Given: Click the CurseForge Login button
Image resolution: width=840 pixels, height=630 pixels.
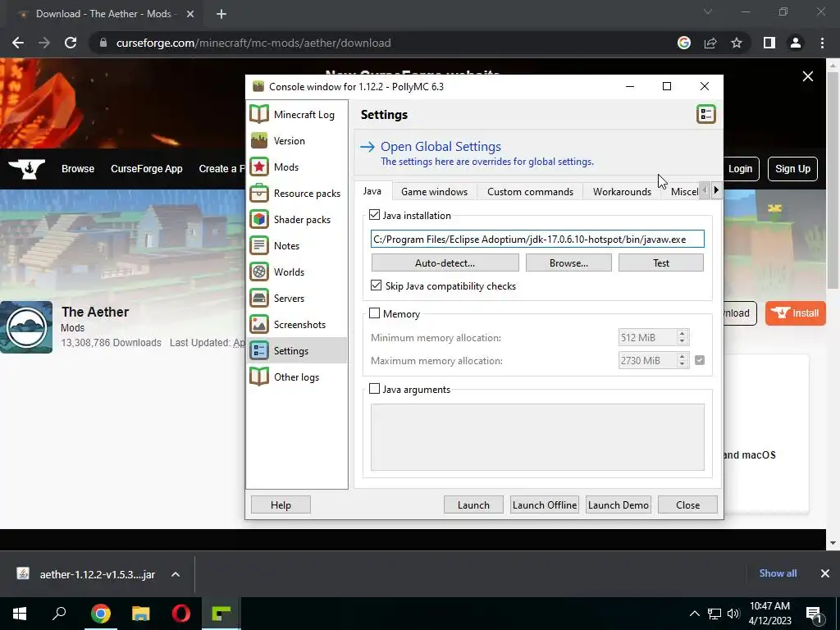Looking at the screenshot, I should pos(742,169).
